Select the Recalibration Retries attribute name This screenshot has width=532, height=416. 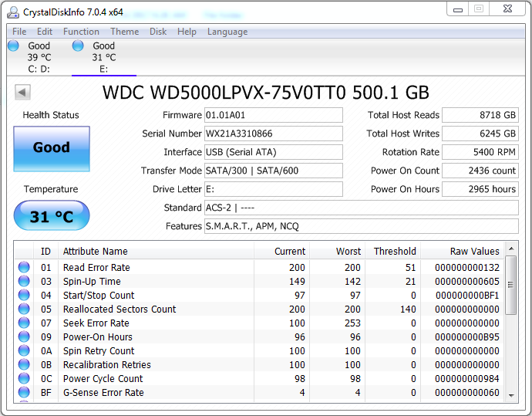[x=107, y=365]
